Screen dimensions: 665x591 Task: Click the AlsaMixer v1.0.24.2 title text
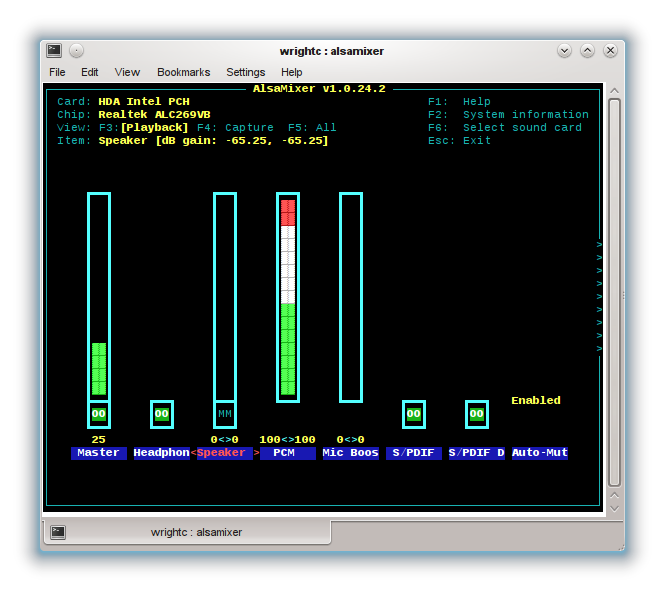click(x=319, y=89)
